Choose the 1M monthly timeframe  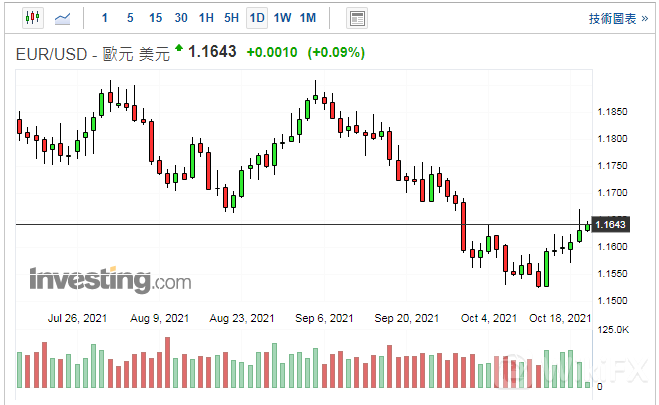[x=308, y=18]
